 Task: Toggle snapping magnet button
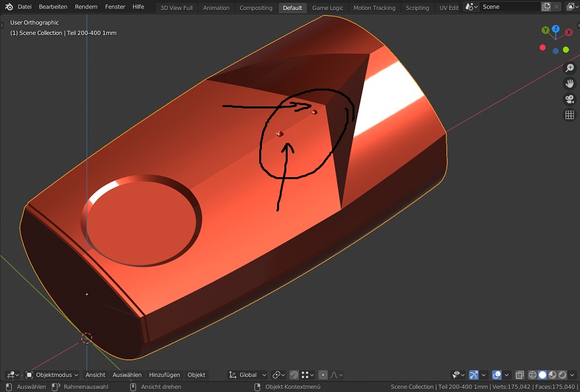(294, 375)
